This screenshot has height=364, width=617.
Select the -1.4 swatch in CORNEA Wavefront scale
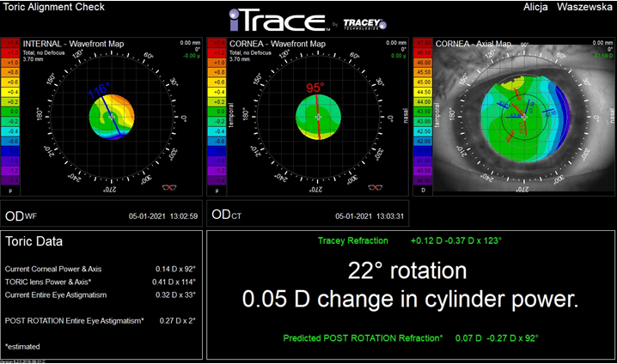coord(217,180)
